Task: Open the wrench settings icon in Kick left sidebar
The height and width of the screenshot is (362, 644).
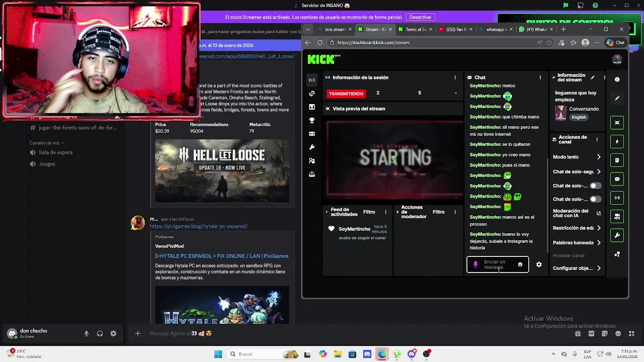Action: point(312,147)
